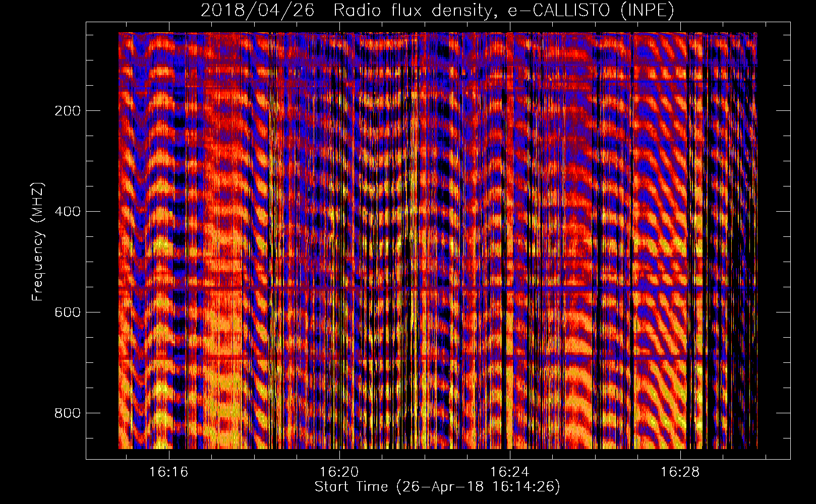The width and height of the screenshot is (816, 504).
Task: Click the 400 frequency tick label
Action: 68,212
